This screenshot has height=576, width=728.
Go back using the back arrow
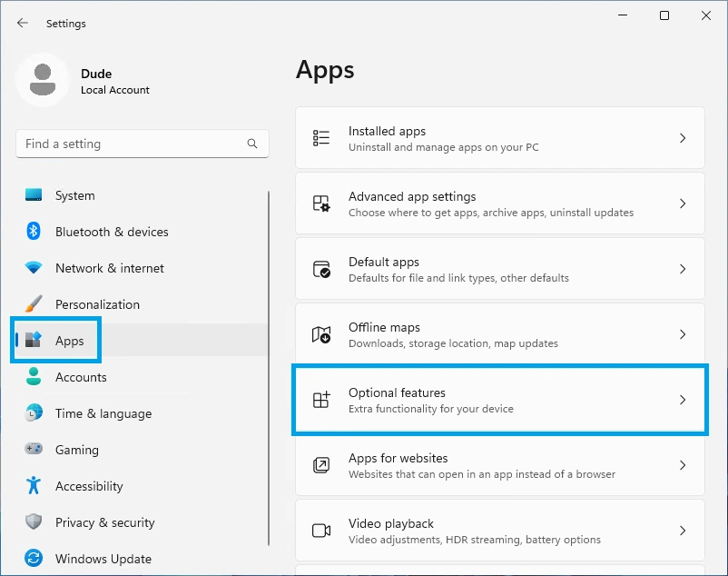coord(23,23)
